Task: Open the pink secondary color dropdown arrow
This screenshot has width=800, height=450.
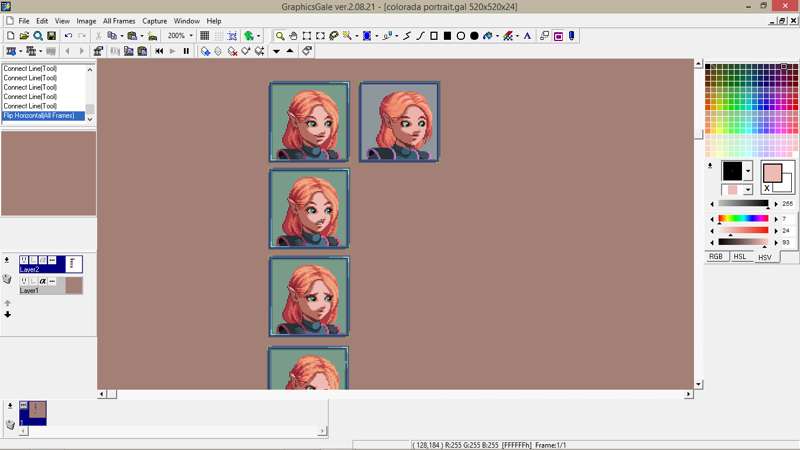Action: pyautogui.click(x=748, y=190)
